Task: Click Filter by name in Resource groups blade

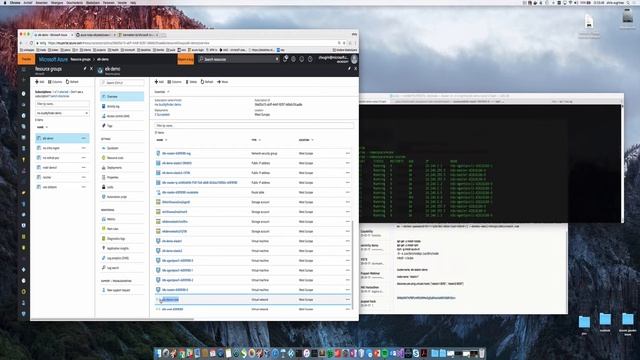Action: point(62,104)
